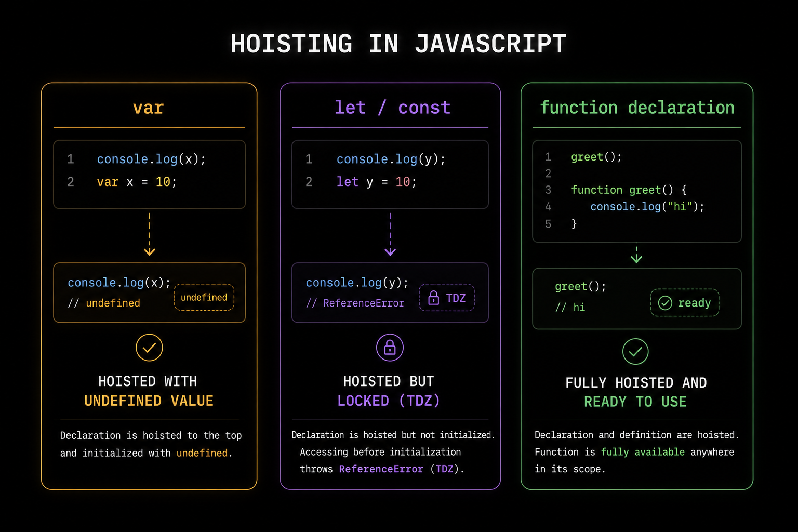The height and width of the screenshot is (532, 798).
Task: Click the code line function greet() {
Action: 629,190
